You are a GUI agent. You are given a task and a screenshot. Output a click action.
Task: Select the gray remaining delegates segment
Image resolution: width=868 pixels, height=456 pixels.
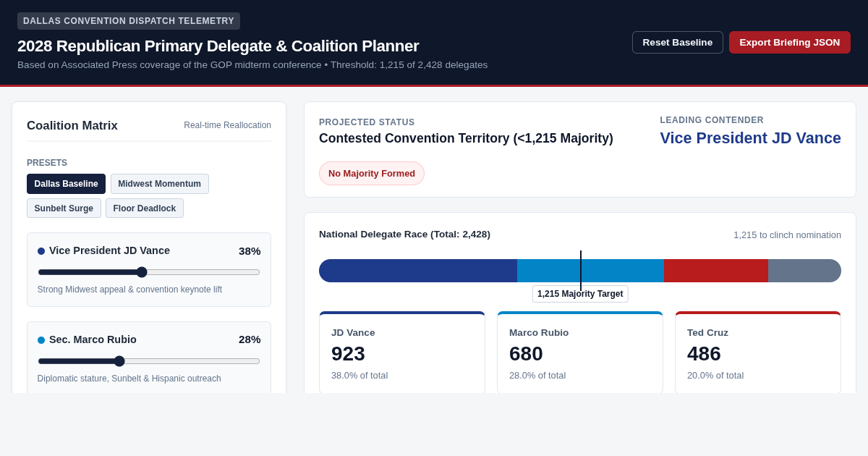[x=804, y=271]
